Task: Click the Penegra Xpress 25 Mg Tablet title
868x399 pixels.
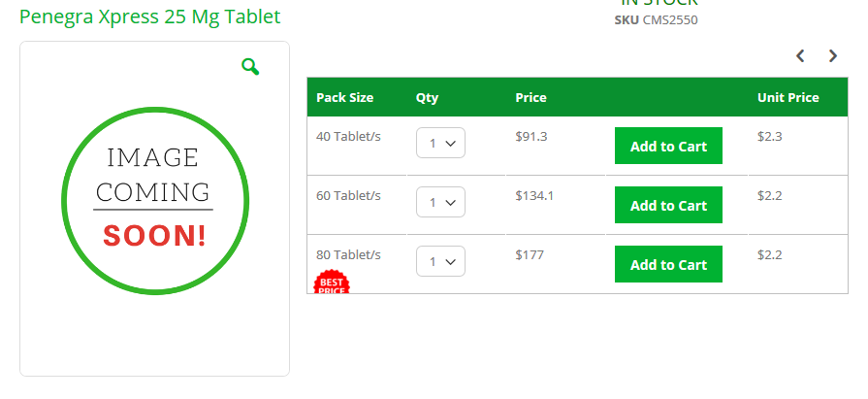Action: (x=150, y=17)
